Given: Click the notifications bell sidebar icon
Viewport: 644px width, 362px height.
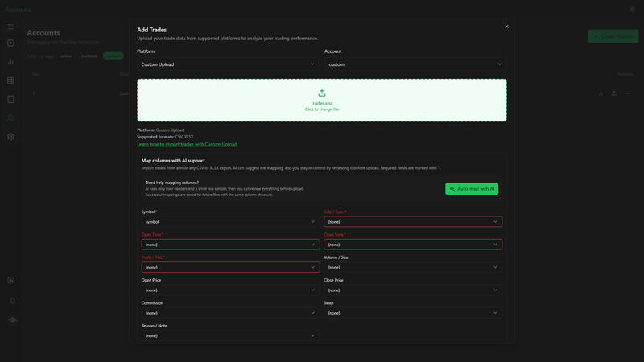Looking at the screenshot, I should click(13, 301).
